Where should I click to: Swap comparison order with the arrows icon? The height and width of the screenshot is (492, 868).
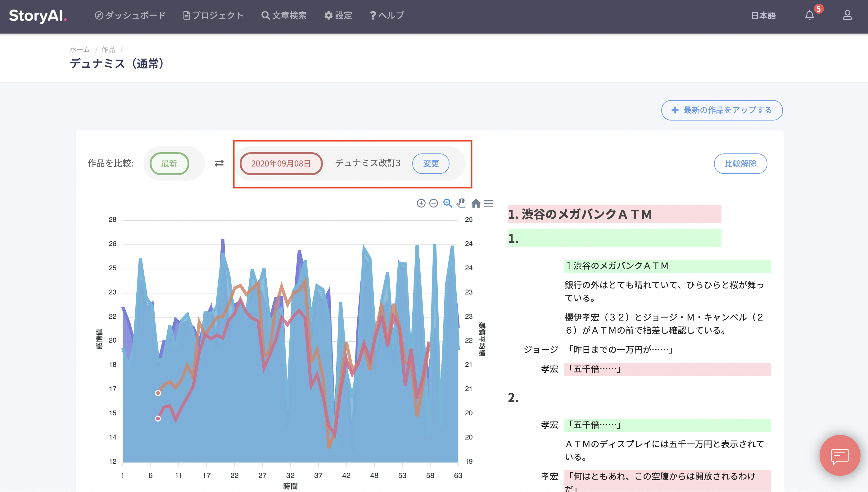click(x=219, y=163)
